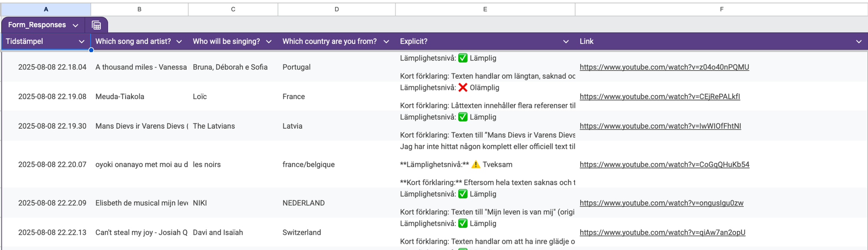
Task: Open the YouTube link ending onguslgu0zw
Action: pyautogui.click(x=662, y=203)
